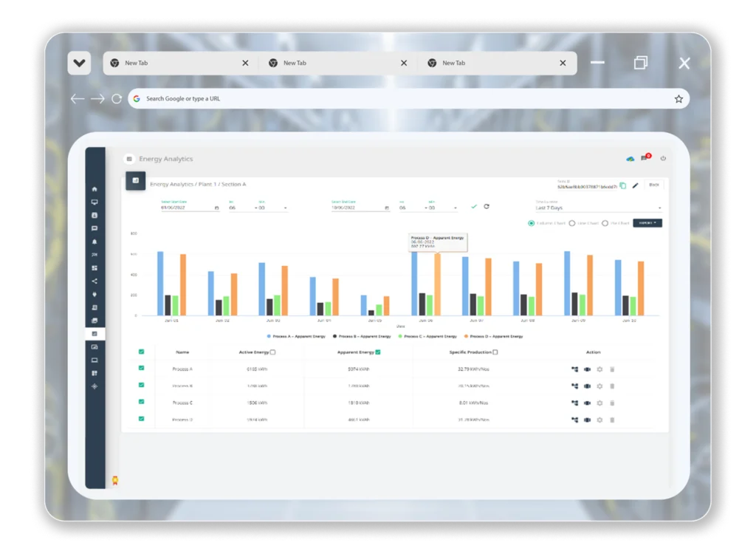Open the Last 7 Days duration dropdown
Viewport: 756px width, 554px height.
tap(597, 208)
